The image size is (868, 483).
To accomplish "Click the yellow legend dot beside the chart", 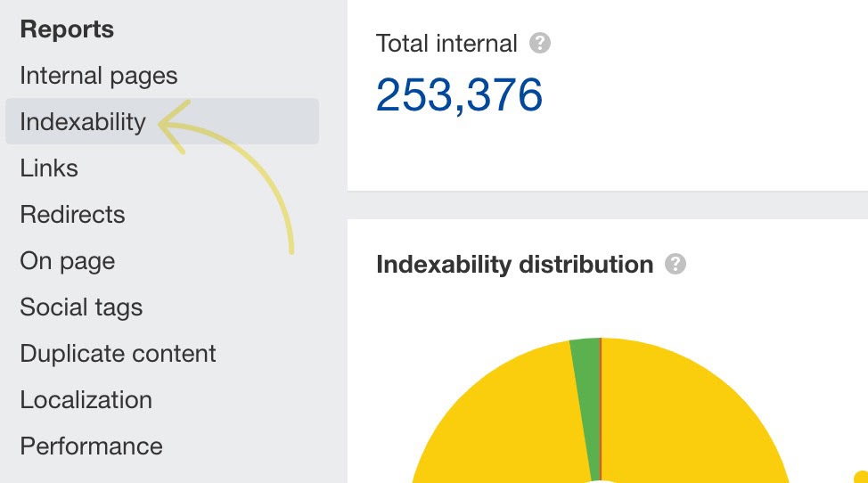I will pyautogui.click(x=862, y=478).
